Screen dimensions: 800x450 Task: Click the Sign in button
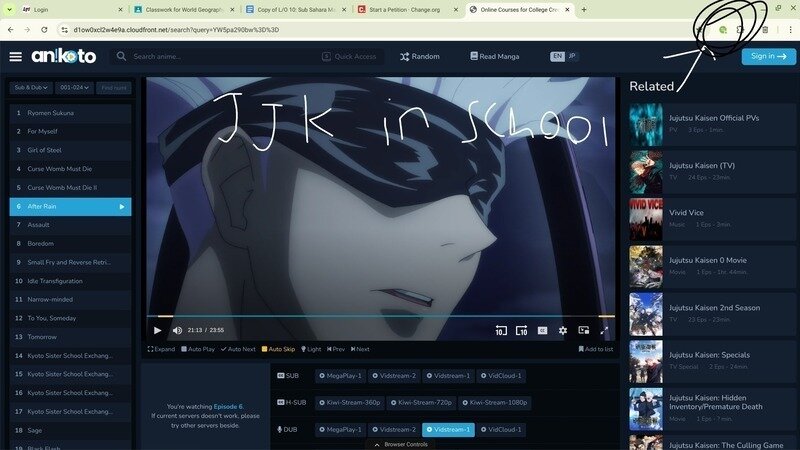[768, 57]
